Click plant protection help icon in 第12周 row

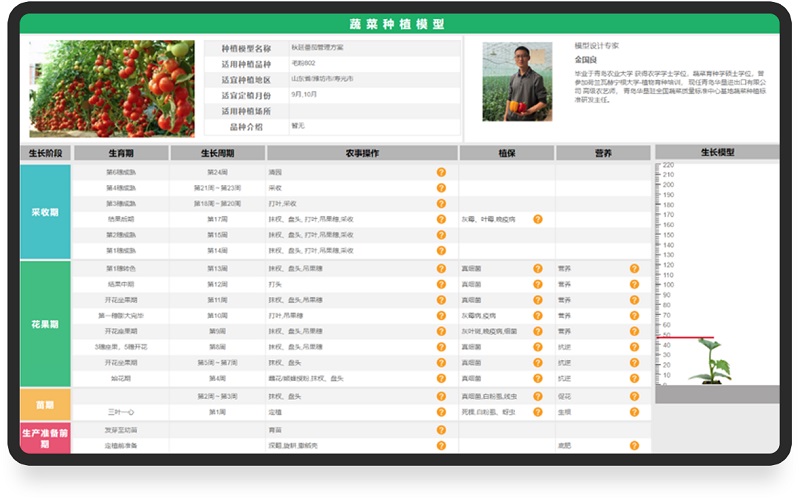point(537,284)
